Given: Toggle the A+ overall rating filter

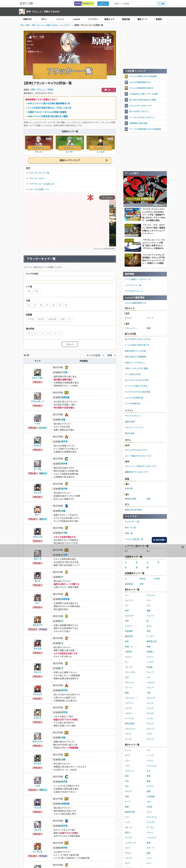Looking at the screenshot, I should (43, 333).
